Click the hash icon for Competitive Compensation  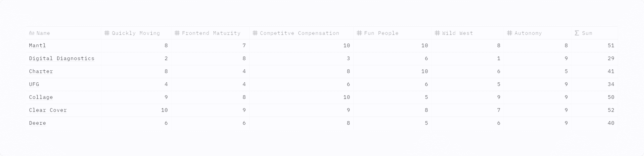point(255,33)
